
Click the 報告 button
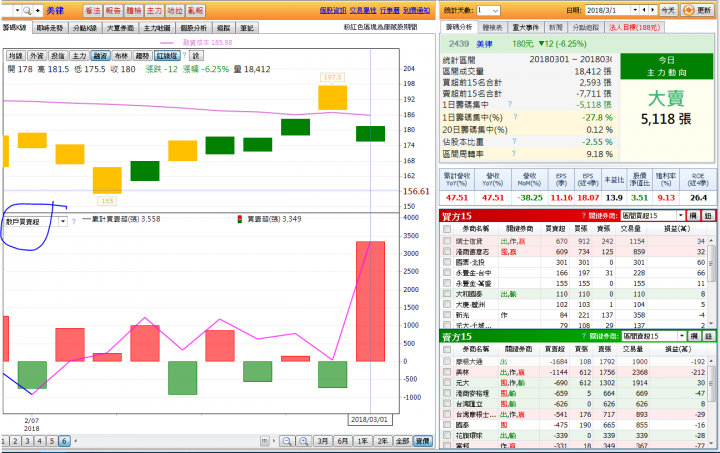click(113, 11)
